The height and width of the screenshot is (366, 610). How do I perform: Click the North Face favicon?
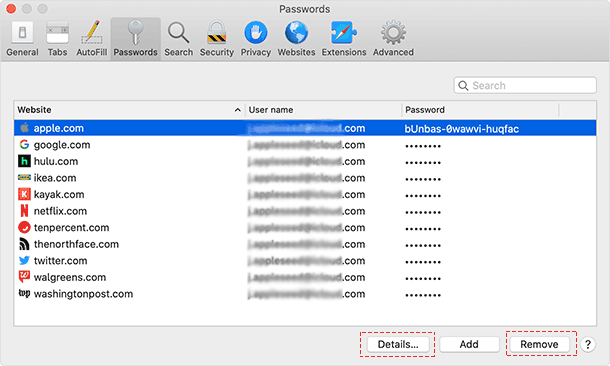point(24,244)
